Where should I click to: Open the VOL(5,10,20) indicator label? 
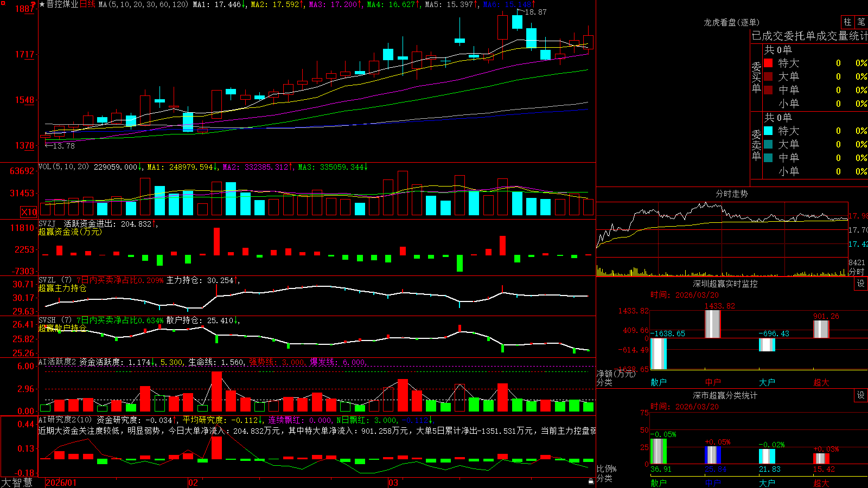point(64,167)
